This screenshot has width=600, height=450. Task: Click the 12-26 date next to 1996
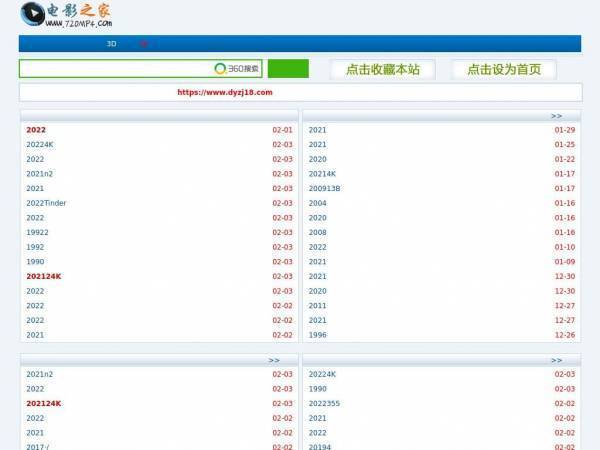point(565,335)
